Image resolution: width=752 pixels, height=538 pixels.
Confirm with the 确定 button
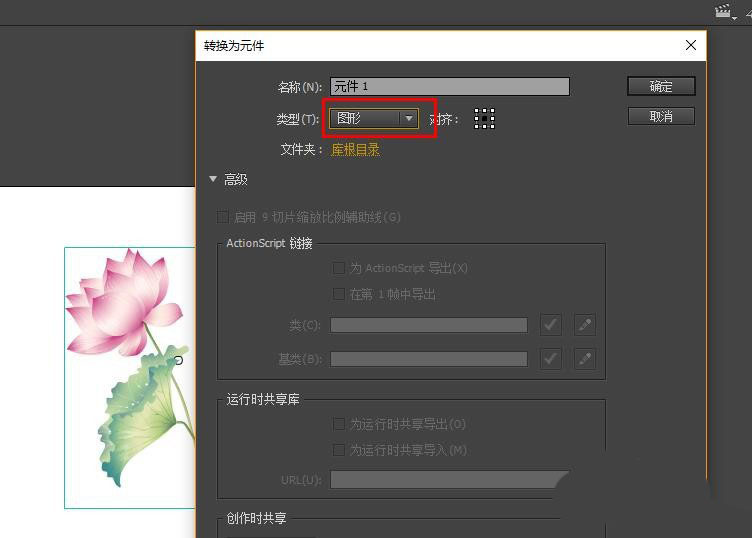tap(661, 86)
